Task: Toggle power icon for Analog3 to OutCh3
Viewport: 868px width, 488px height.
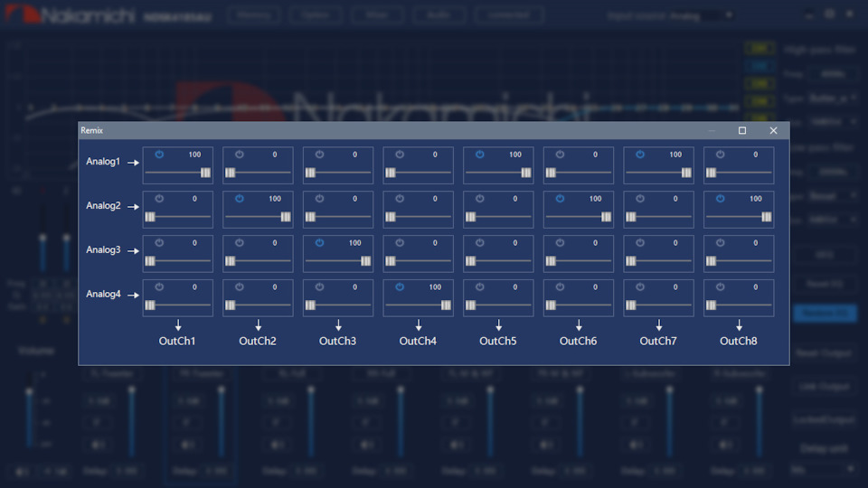Action: click(319, 242)
